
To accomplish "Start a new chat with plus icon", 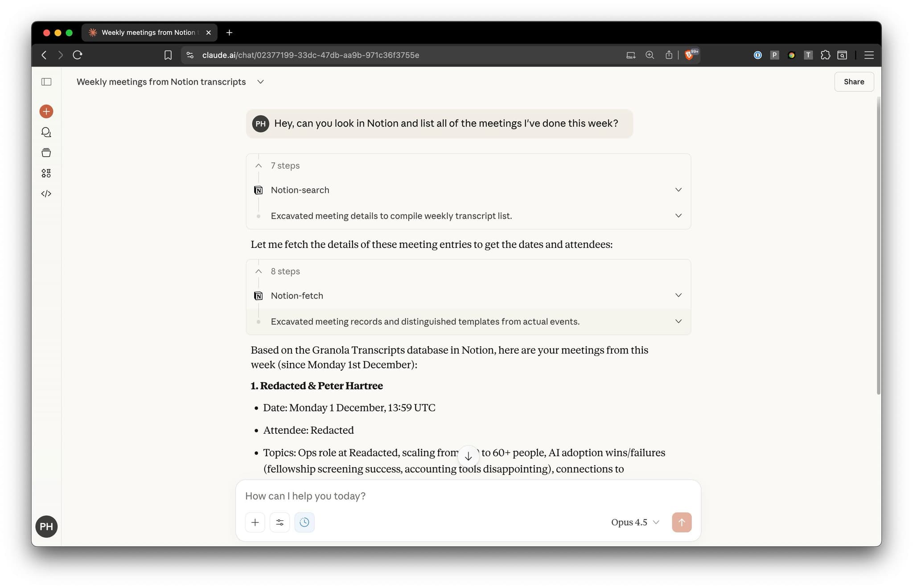I will coord(46,111).
